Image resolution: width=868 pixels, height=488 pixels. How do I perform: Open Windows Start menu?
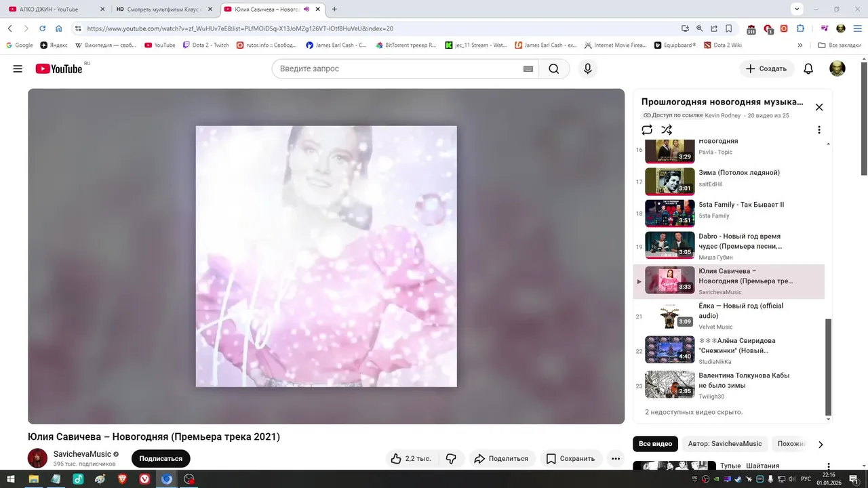[12, 479]
